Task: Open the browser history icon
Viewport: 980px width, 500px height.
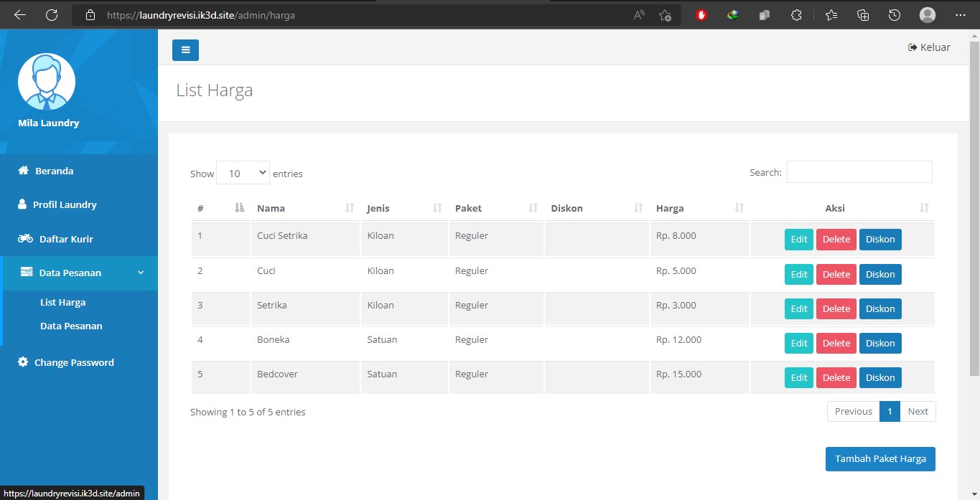Action: (894, 15)
